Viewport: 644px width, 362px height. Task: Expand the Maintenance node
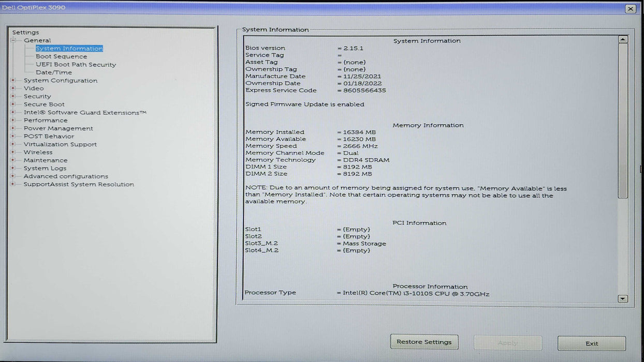click(13, 160)
